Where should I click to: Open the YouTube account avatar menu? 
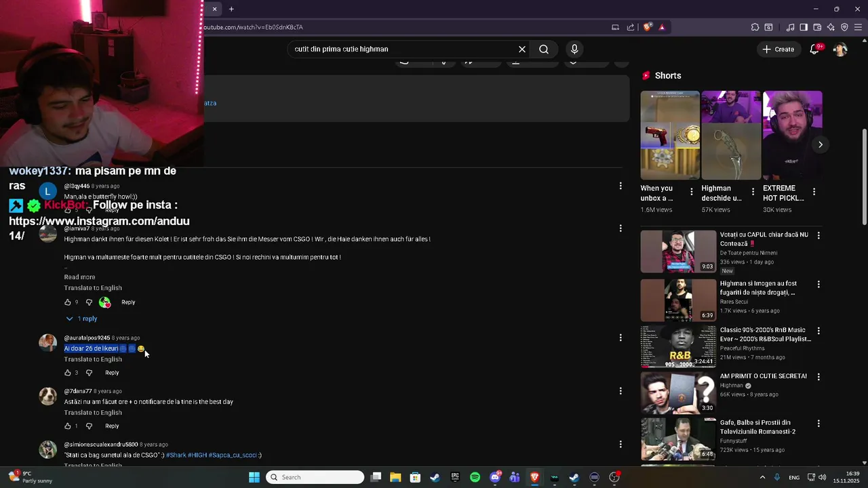[x=840, y=49]
